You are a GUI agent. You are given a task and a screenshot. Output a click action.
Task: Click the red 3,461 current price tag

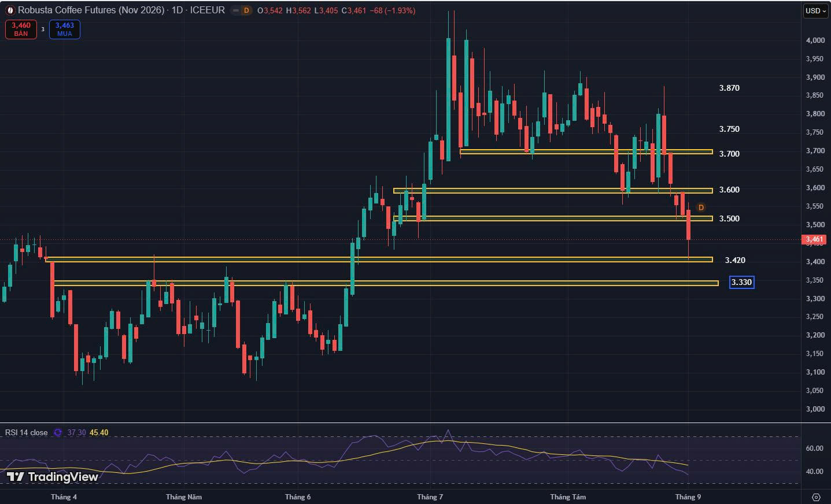click(x=814, y=239)
